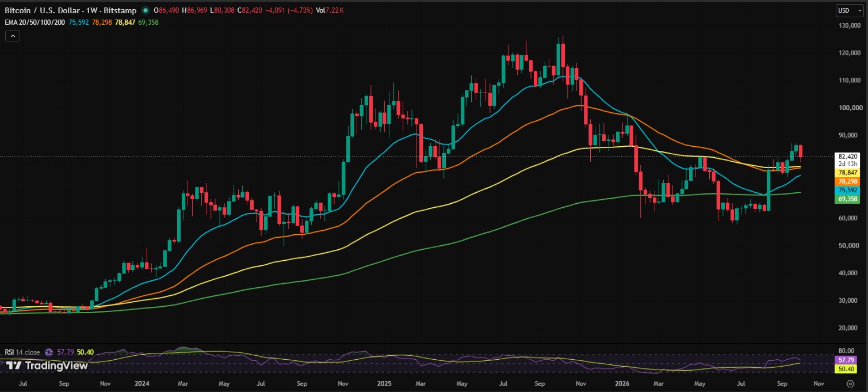868x392 pixels.
Task: Click the 82,420 current price label on the price axis
Action: (848, 156)
